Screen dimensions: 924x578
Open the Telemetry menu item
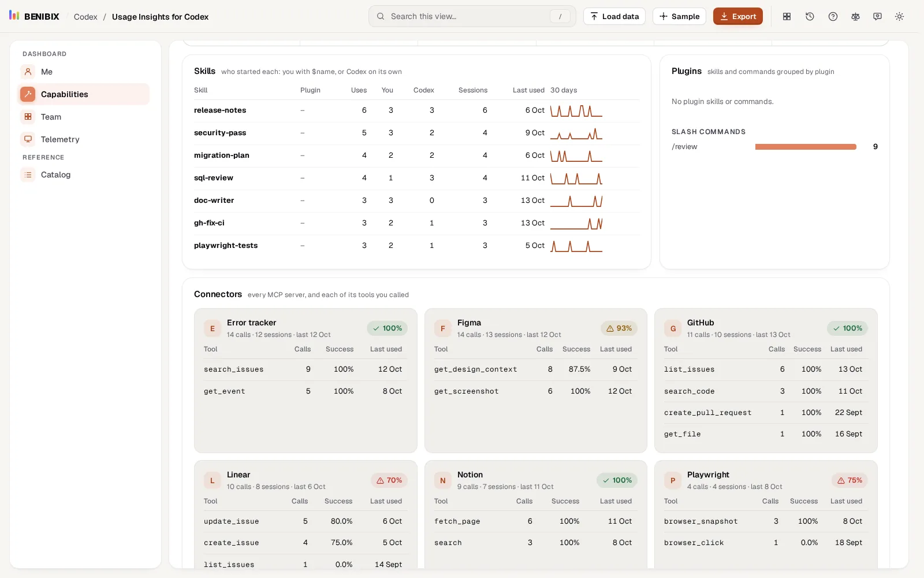[x=83, y=139]
